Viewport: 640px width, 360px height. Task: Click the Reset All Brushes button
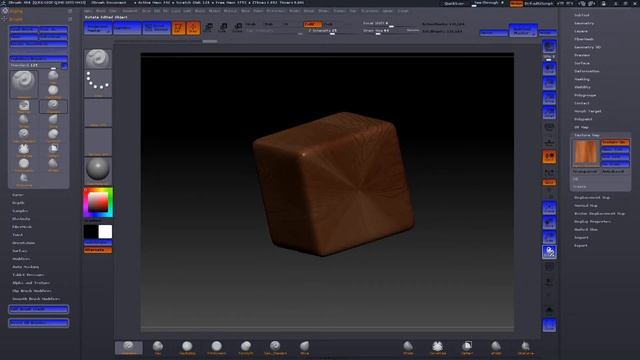tap(39, 323)
